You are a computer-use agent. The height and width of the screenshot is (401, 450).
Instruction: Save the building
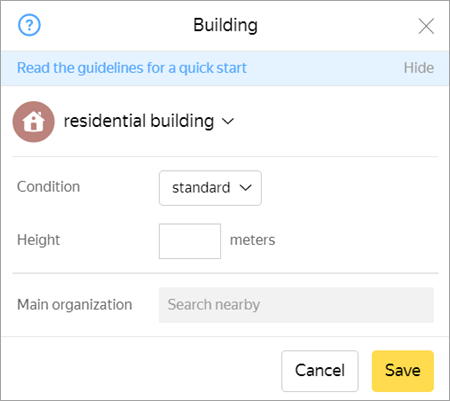click(403, 371)
